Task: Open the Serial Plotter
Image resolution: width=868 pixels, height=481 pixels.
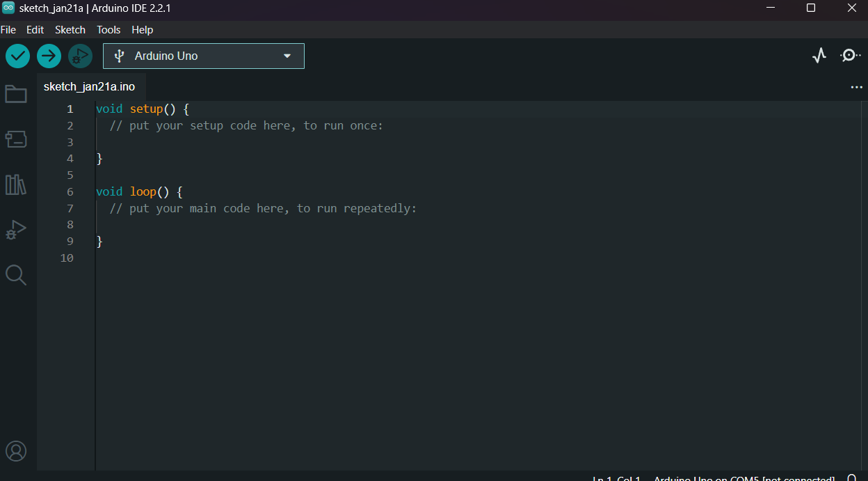Action: point(819,56)
